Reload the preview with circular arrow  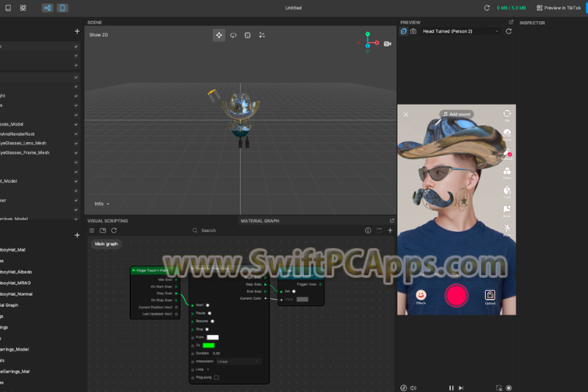click(509, 32)
